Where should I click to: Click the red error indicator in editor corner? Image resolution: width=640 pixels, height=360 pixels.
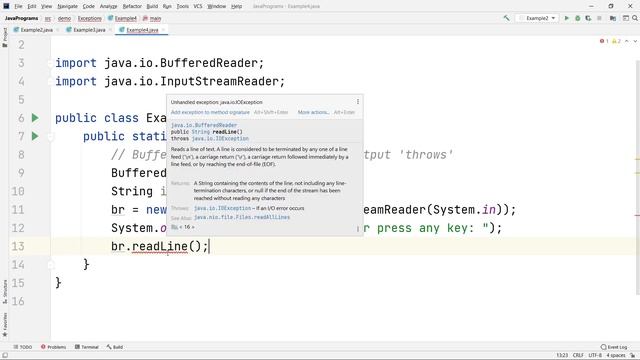pos(604,41)
